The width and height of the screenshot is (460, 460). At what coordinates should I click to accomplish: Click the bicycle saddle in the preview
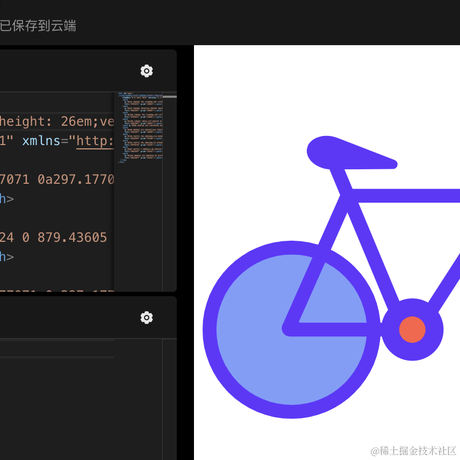coord(352,152)
